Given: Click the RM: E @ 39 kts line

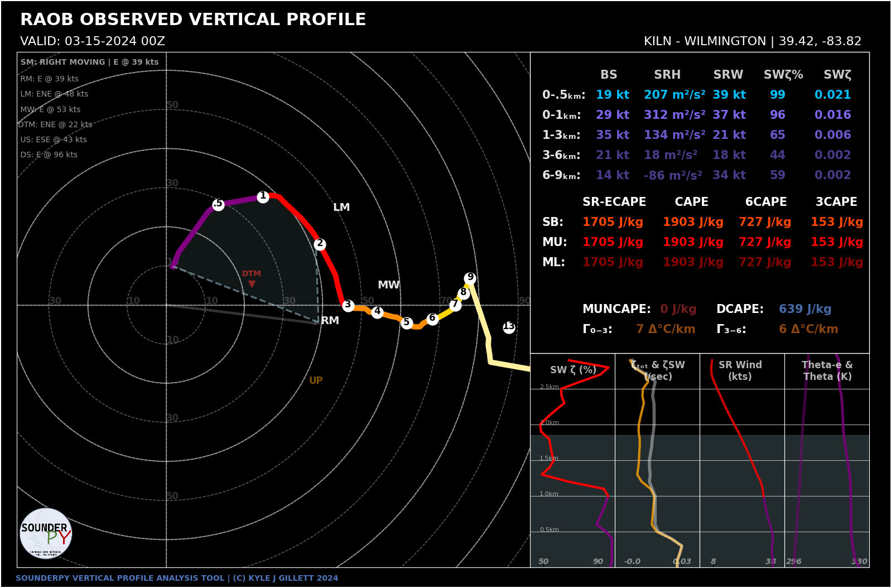Looking at the screenshot, I should pos(50,79).
